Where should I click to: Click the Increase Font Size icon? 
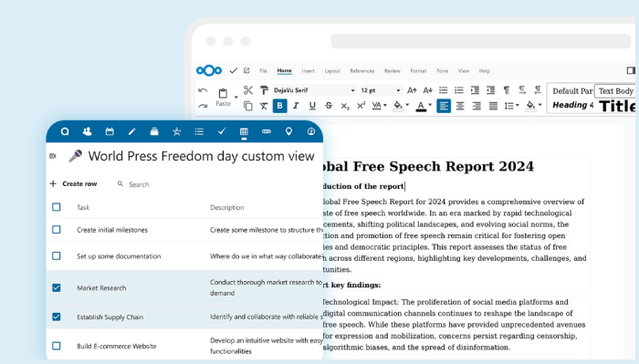point(412,90)
